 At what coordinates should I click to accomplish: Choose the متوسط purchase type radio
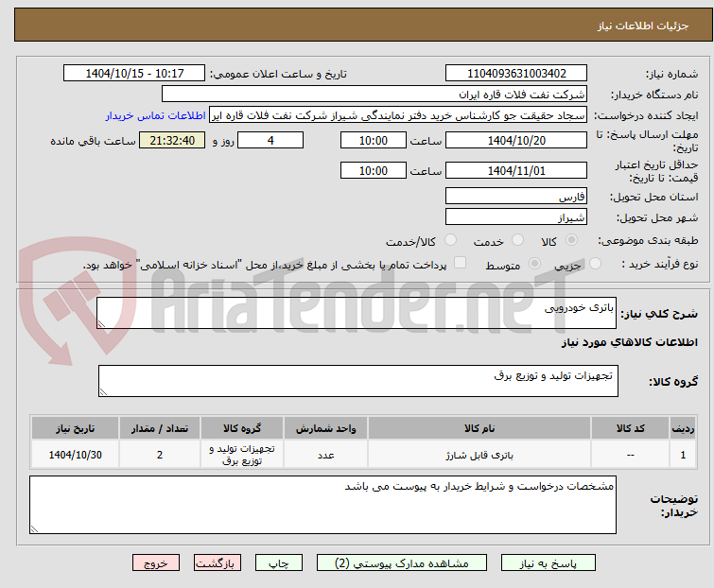click(x=534, y=264)
